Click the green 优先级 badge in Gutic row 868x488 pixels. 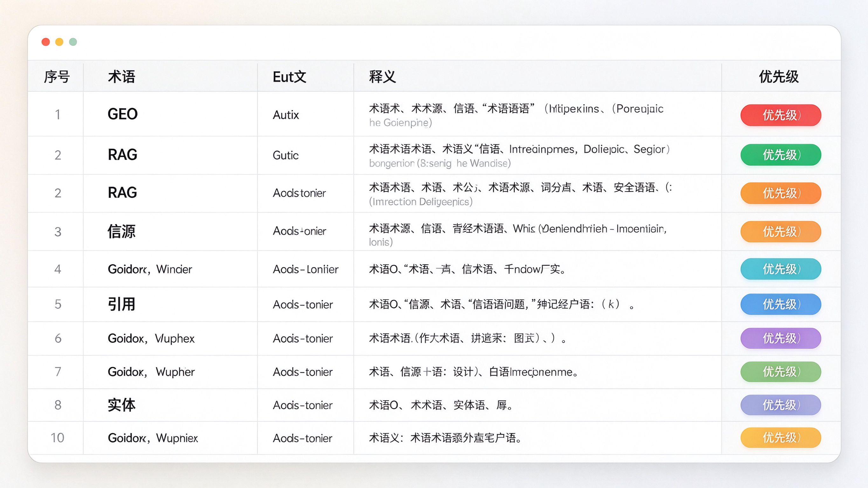(x=780, y=155)
